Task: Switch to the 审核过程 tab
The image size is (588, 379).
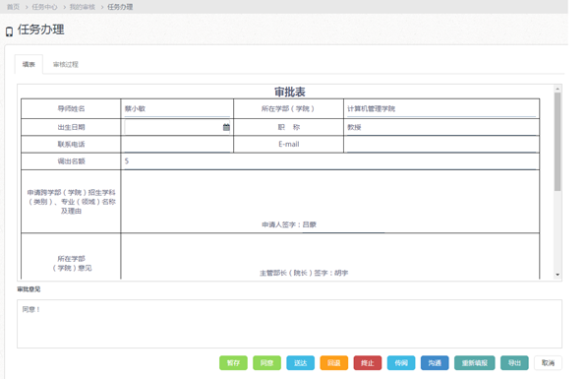Action: tap(66, 64)
